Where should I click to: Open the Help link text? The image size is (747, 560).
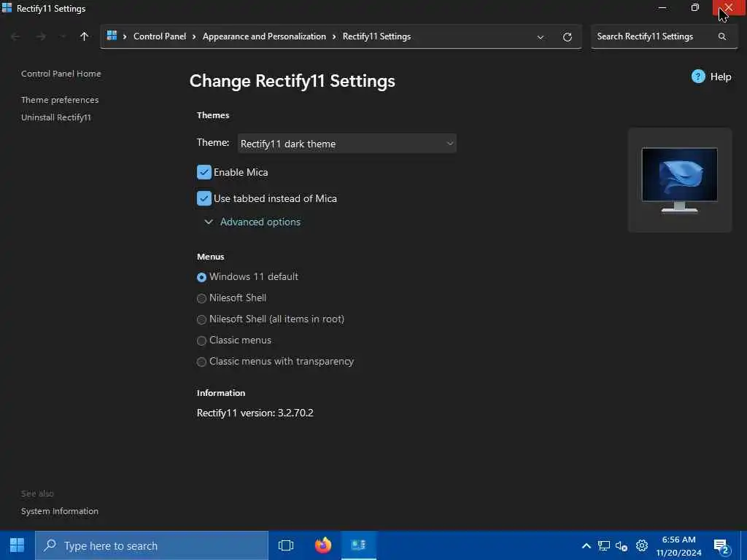click(x=720, y=77)
